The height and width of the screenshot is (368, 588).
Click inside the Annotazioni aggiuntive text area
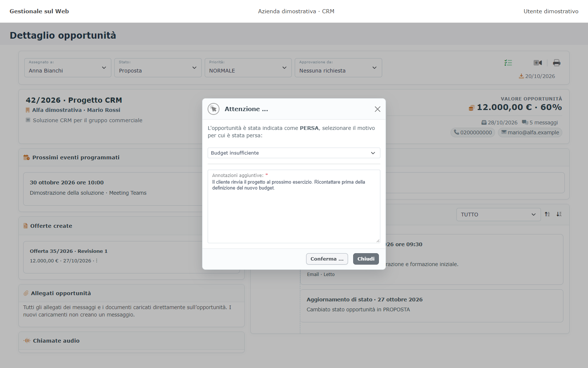tap(294, 206)
